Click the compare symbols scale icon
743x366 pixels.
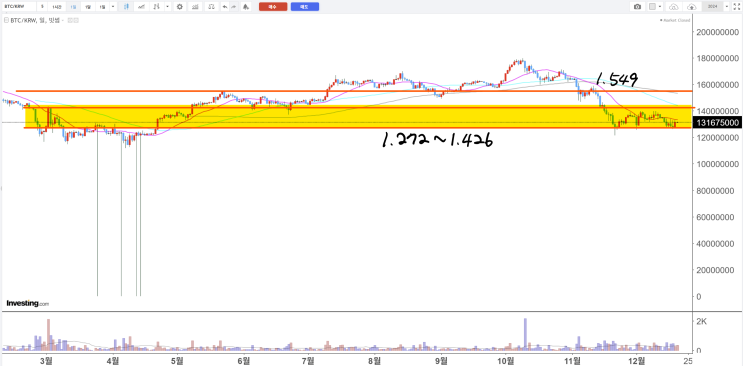pyautogui.click(x=211, y=7)
